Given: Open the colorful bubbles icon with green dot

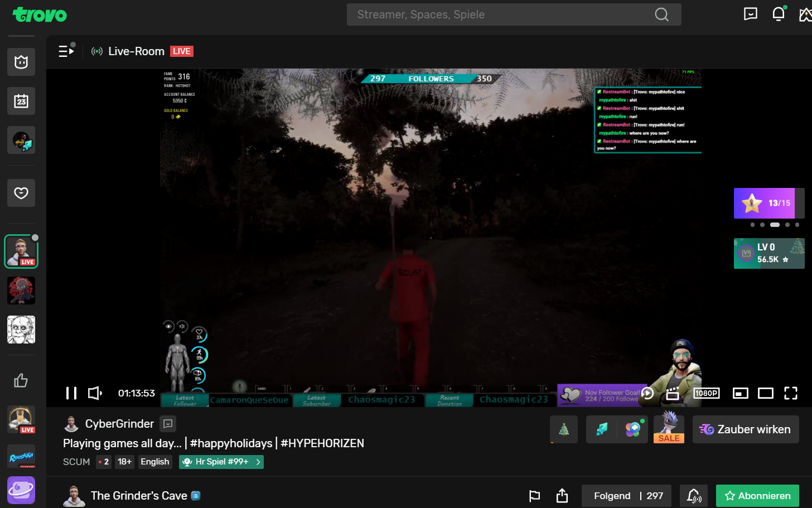Looking at the screenshot, I should (x=633, y=429).
